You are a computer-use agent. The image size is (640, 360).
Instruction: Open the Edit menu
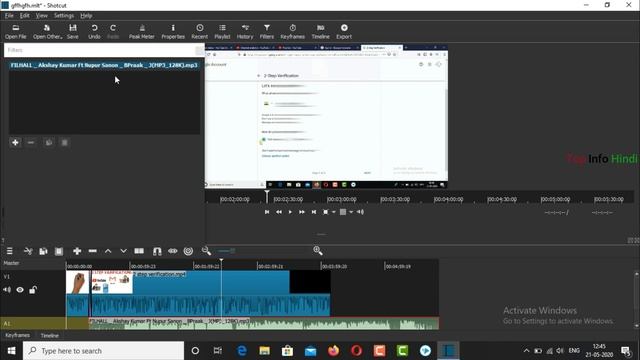[24, 16]
